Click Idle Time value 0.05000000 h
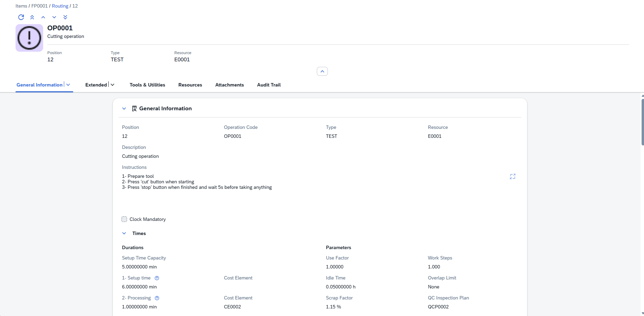The height and width of the screenshot is (316, 644). 341,287
